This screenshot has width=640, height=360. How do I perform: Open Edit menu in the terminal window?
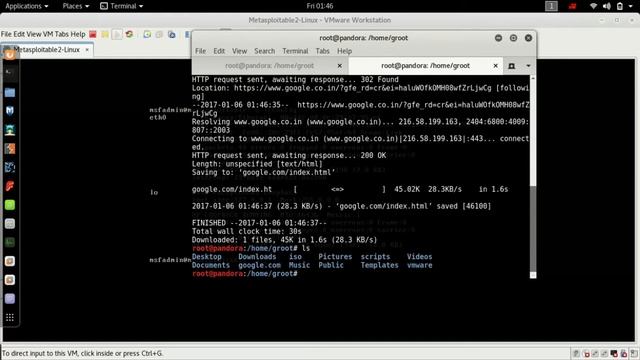(x=219, y=51)
